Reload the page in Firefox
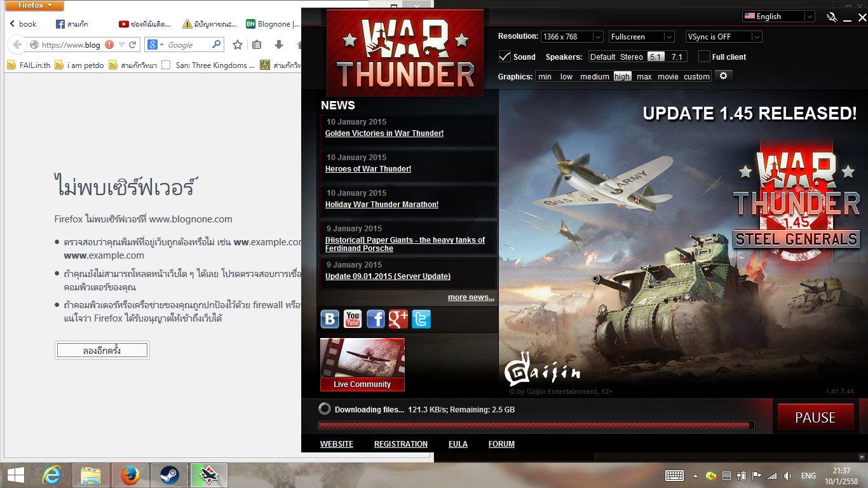 (132, 45)
